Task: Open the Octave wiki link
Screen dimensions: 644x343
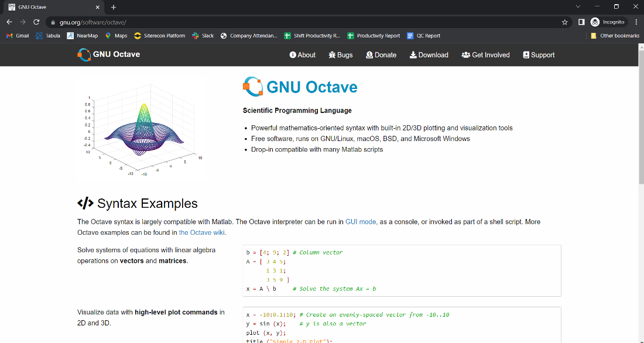Action: click(201, 232)
